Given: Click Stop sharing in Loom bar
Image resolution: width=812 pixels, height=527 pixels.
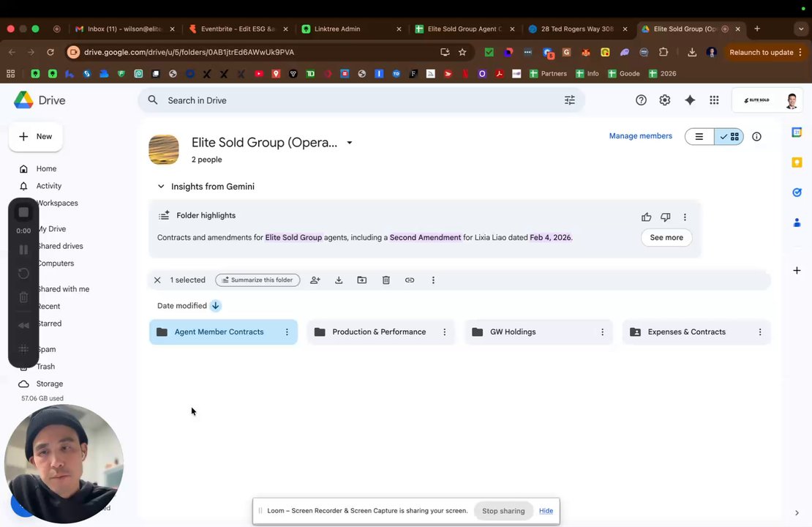Looking at the screenshot, I should tap(503, 511).
